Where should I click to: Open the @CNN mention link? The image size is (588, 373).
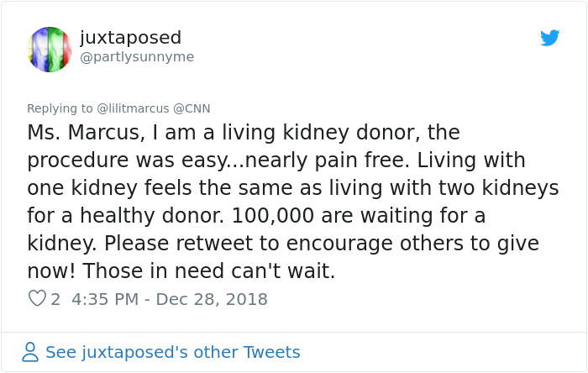[192, 108]
